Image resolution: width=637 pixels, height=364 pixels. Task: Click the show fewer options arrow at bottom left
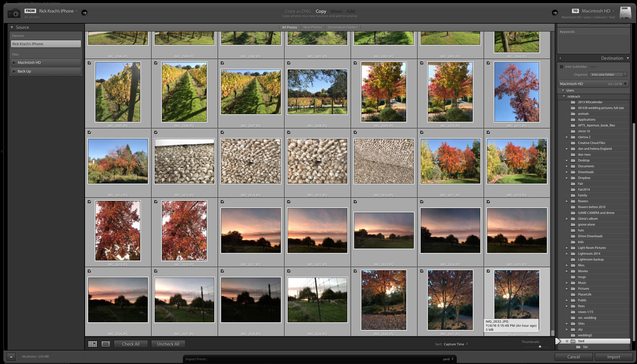click(11, 357)
